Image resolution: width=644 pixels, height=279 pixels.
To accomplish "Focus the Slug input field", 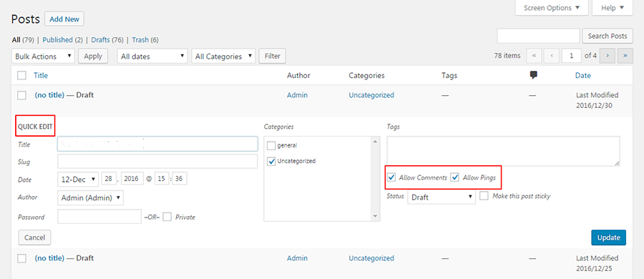I will click(157, 162).
